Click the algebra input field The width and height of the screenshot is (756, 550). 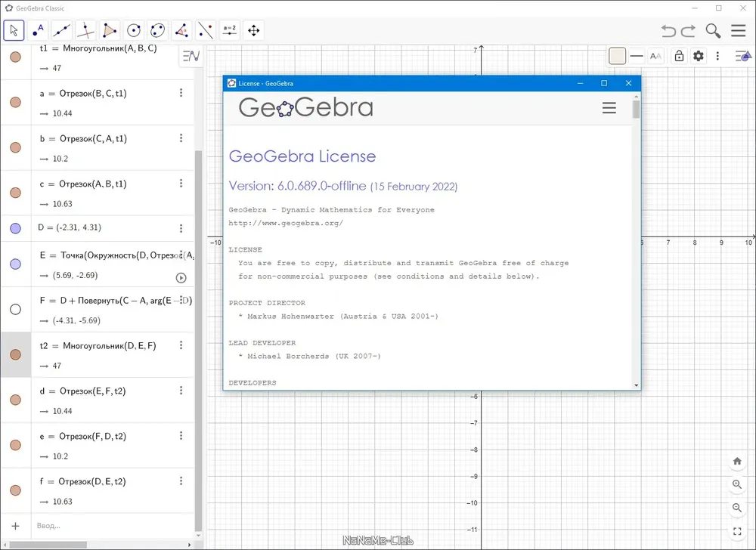(113, 525)
